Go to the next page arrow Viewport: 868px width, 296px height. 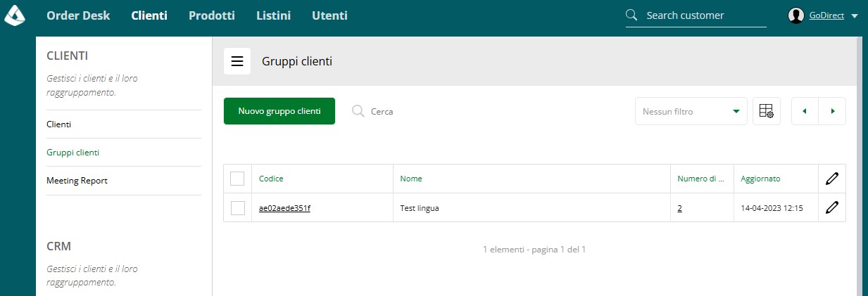pyautogui.click(x=833, y=111)
